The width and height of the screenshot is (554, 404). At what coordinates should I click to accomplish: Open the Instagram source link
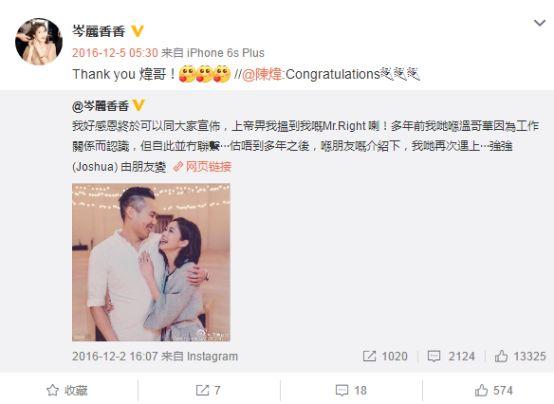pyautogui.click(x=212, y=356)
